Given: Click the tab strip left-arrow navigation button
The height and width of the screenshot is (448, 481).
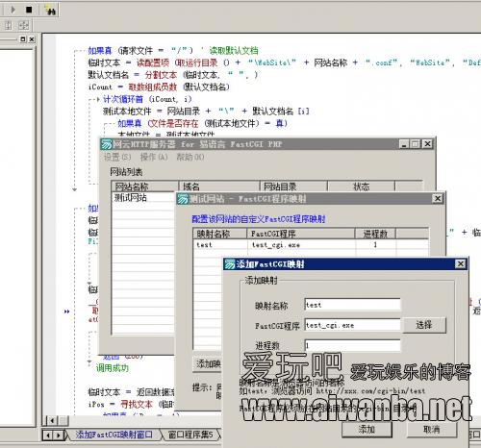Looking at the screenshot, I should [x=48, y=436].
